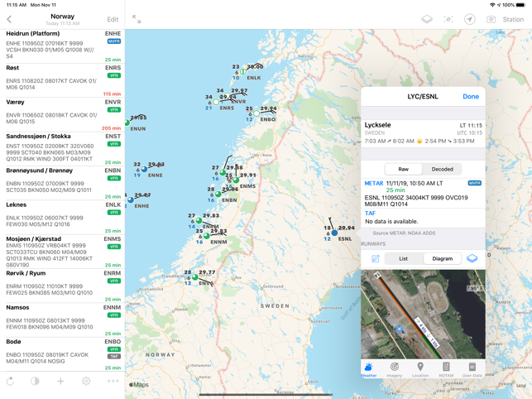Tap MVFR badge on Heidrun row

[114, 41]
